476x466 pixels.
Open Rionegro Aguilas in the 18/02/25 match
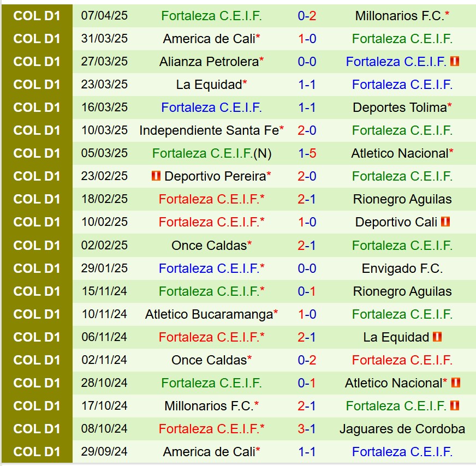[402, 199]
